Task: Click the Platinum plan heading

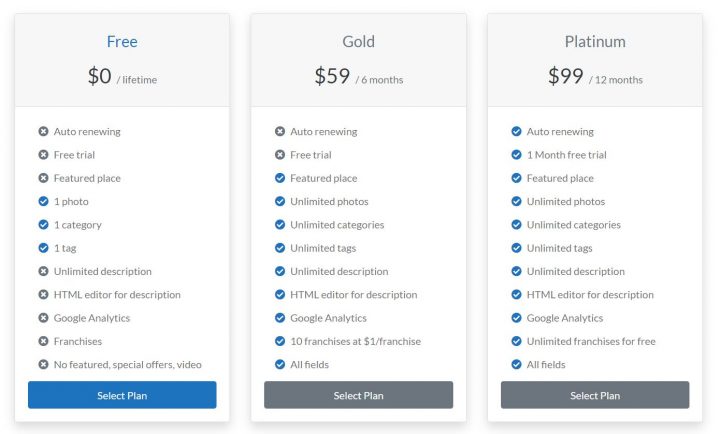Action: (x=595, y=42)
